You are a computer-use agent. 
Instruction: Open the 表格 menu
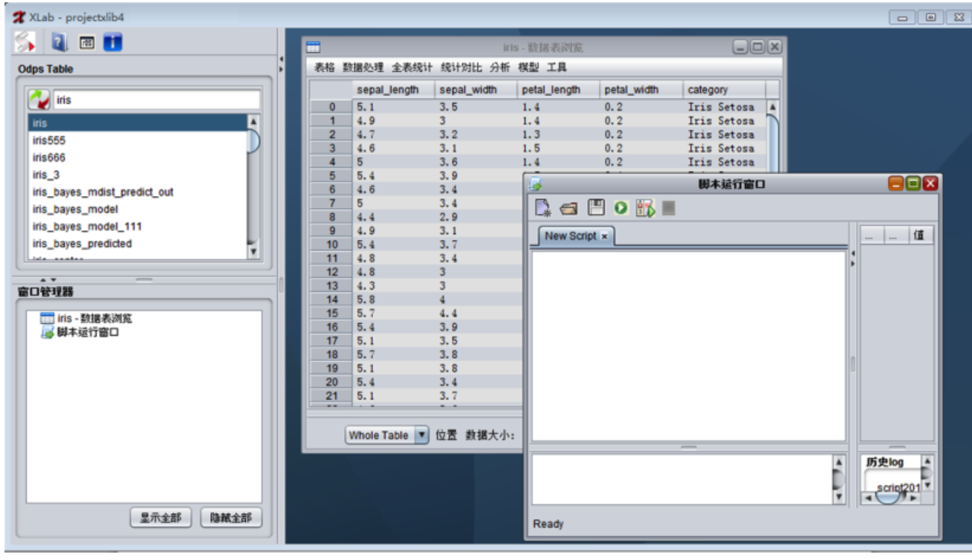324,68
